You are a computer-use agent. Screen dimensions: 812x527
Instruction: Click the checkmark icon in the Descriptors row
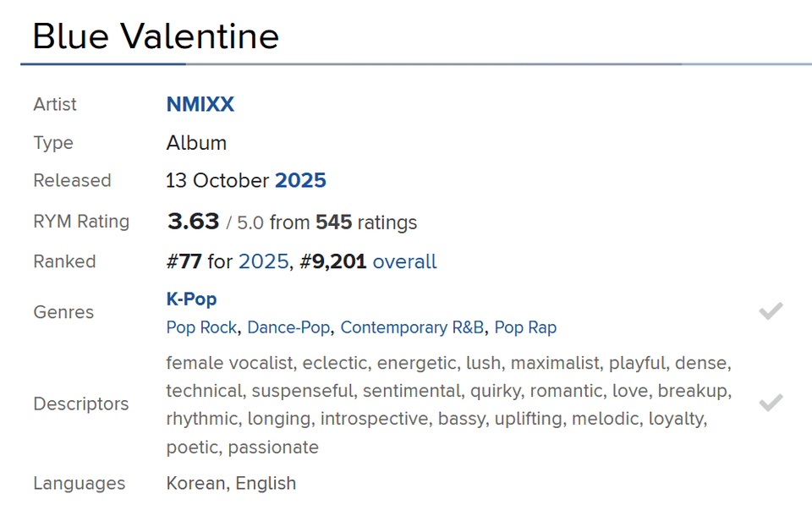coord(771,403)
